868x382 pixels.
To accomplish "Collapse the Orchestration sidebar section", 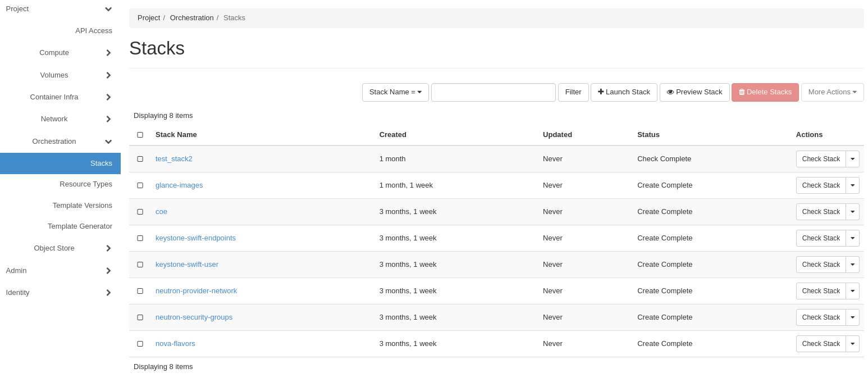I will pyautogui.click(x=108, y=142).
